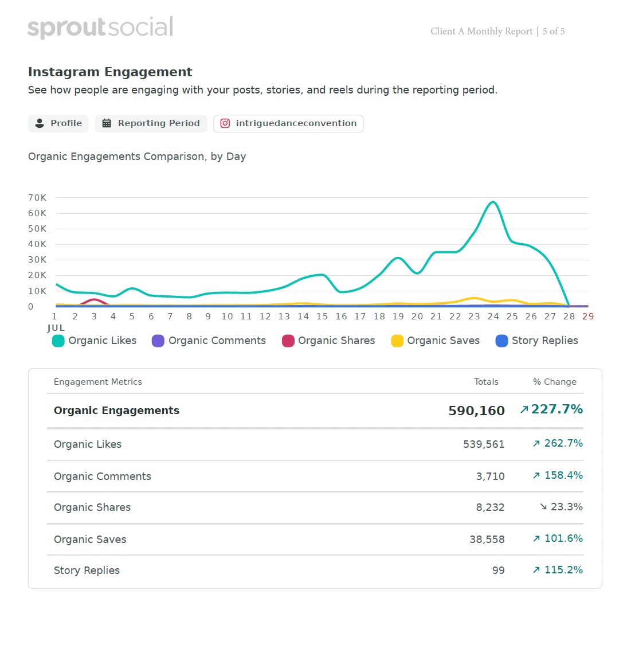
Task: Click the Engagement Metrics column header
Action: pyautogui.click(x=97, y=382)
